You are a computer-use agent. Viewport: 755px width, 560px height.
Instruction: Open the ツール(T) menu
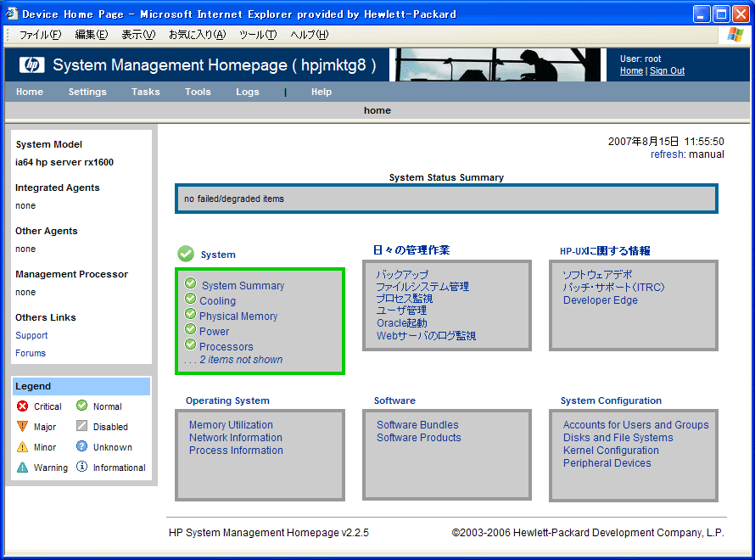coord(258,35)
